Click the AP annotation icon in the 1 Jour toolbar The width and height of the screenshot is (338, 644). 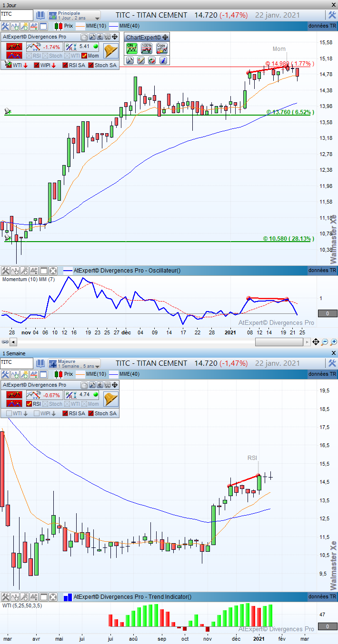tap(34, 27)
